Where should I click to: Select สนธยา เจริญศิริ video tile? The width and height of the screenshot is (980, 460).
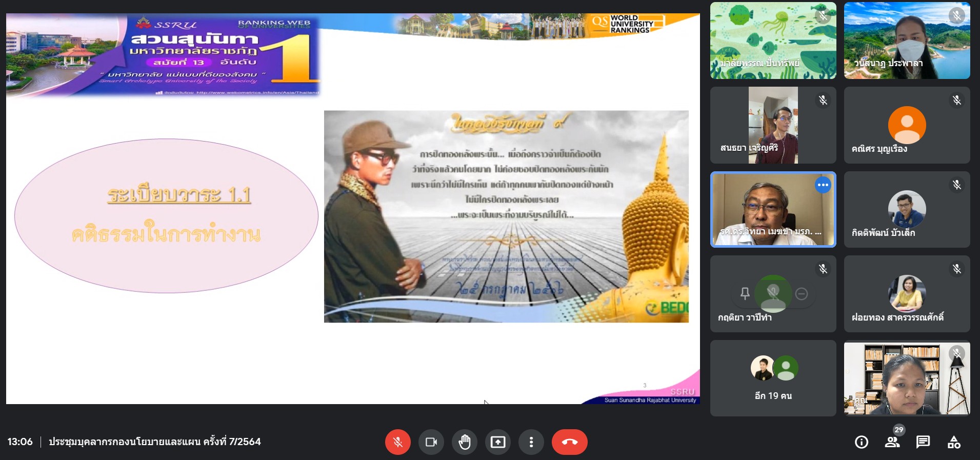(773, 125)
